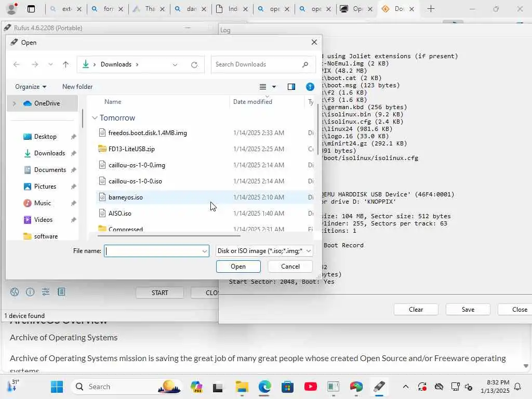
Task: Go back in Open dialog
Action: click(x=16, y=64)
